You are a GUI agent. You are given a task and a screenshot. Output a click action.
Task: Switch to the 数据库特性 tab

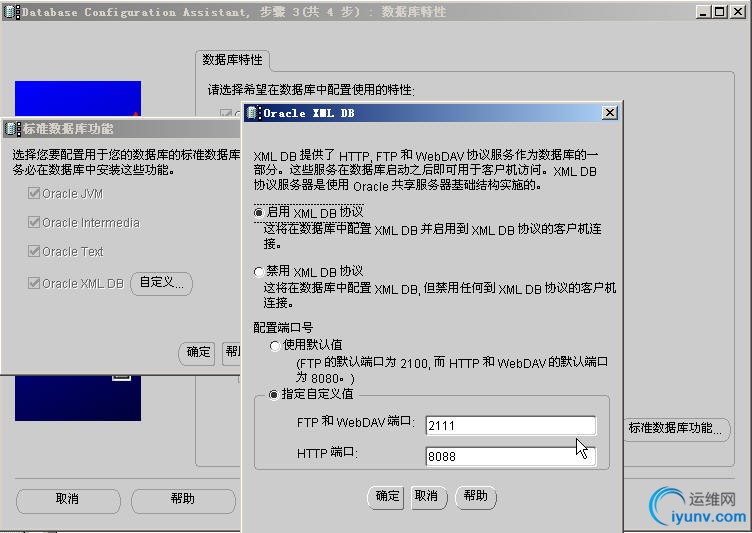pyautogui.click(x=233, y=60)
